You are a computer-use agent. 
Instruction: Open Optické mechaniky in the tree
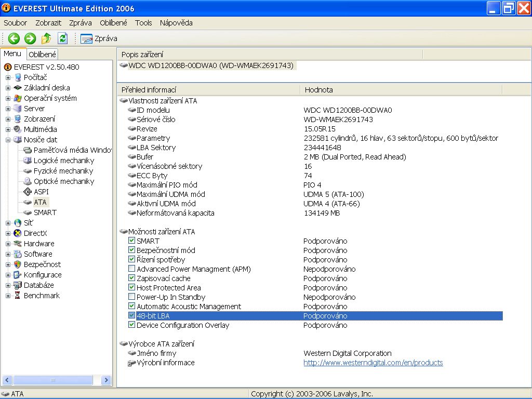(63, 181)
